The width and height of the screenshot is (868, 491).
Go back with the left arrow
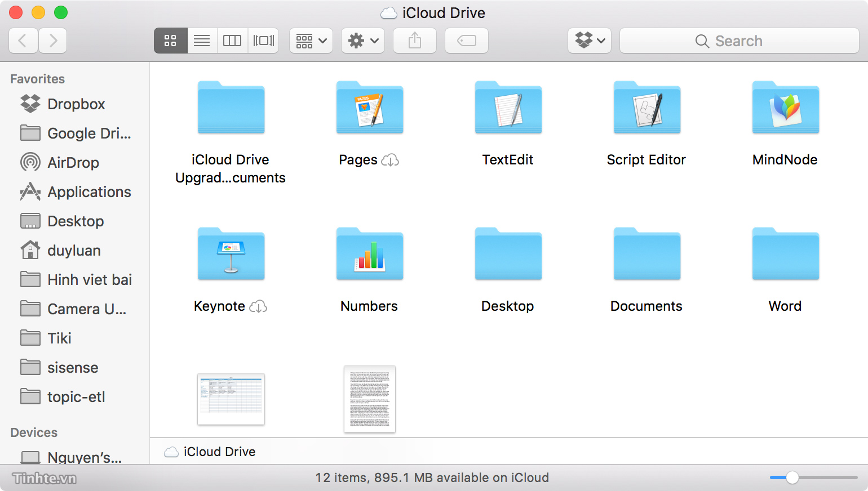tap(23, 41)
